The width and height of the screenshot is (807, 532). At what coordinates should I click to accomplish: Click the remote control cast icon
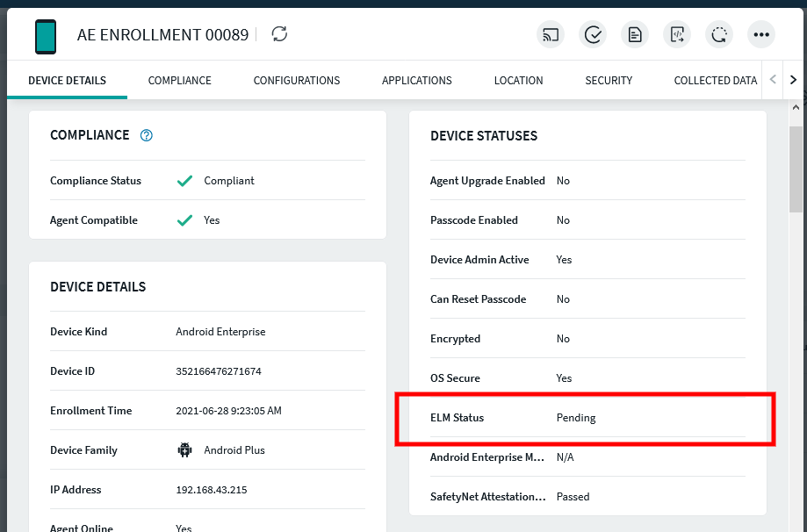551,35
